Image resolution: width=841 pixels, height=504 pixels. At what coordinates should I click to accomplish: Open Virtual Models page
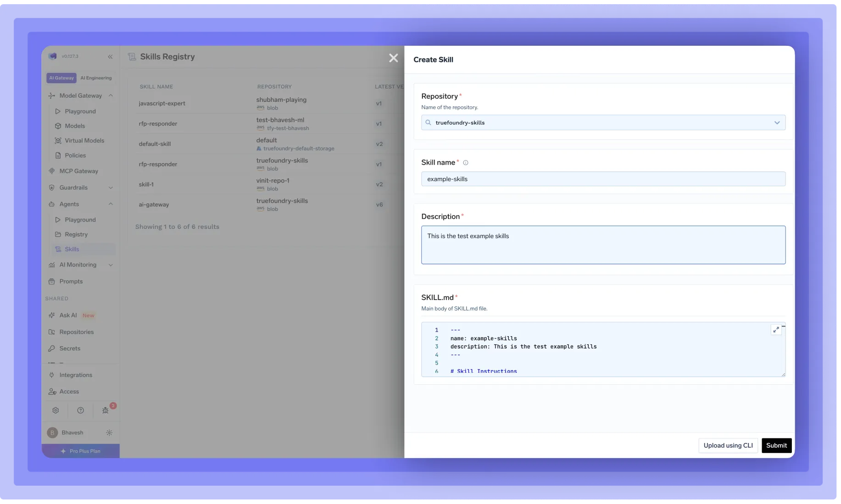84,141
